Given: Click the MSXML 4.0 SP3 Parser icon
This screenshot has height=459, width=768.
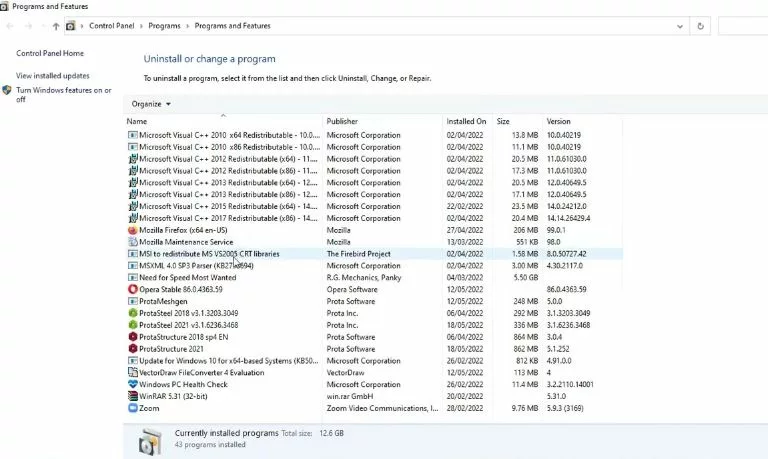Looking at the screenshot, I should (x=132, y=266).
